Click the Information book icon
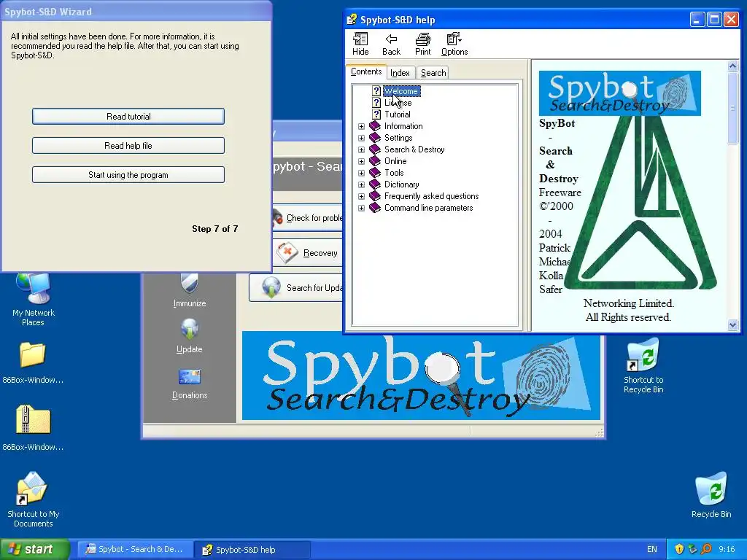This screenshot has width=747, height=560. (376, 126)
